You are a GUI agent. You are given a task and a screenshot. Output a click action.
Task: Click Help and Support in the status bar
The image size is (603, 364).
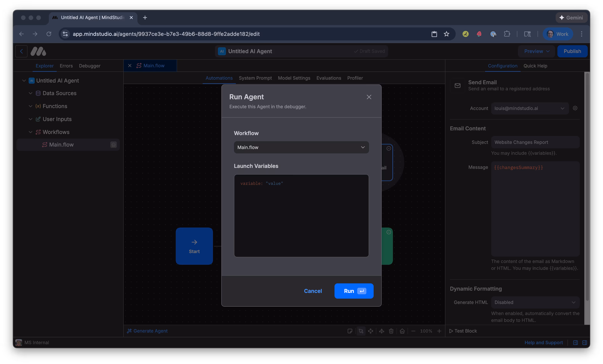543,342
